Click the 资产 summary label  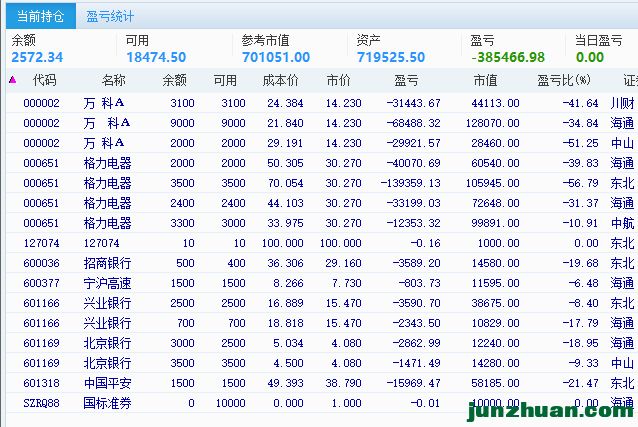(368, 40)
